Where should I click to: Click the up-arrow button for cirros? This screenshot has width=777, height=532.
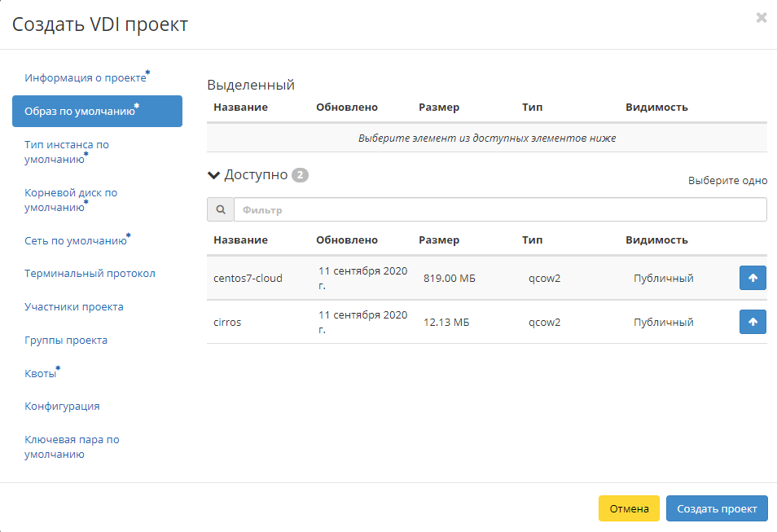pyautogui.click(x=753, y=322)
